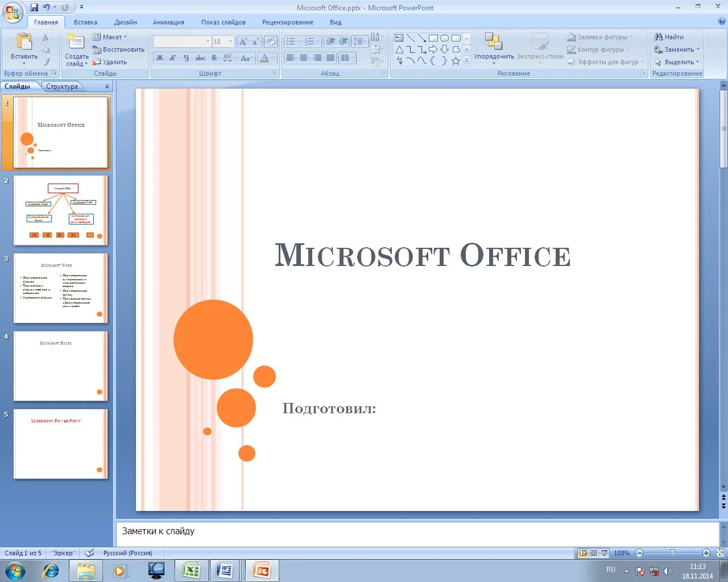The image size is (728, 582).
Task: Open the font name combo box
Action: coord(182,41)
